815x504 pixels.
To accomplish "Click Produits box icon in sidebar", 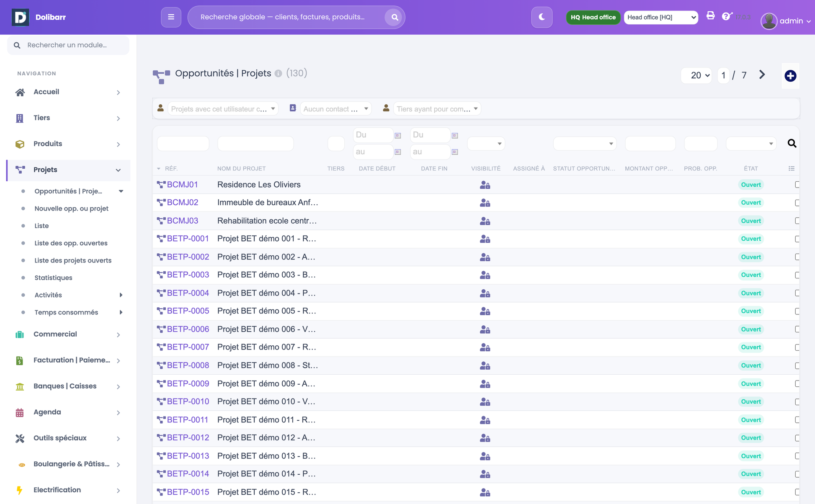I will (x=20, y=144).
